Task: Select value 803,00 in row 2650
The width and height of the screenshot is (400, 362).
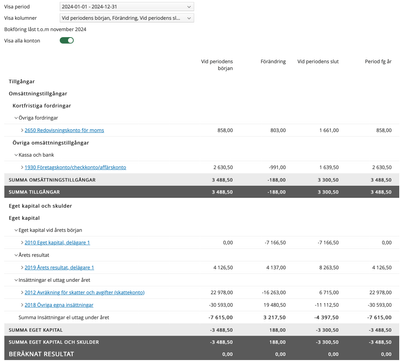Action: 278,130
